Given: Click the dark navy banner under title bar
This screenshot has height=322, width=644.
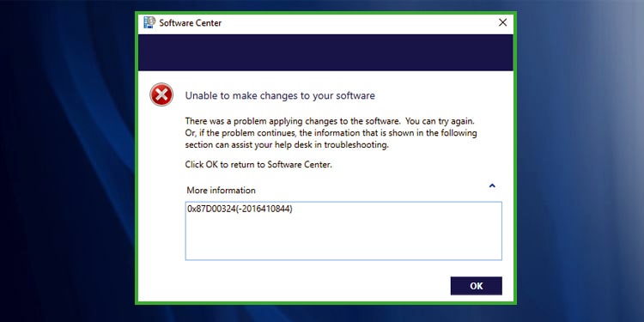Looking at the screenshot, I should click(x=325, y=52).
